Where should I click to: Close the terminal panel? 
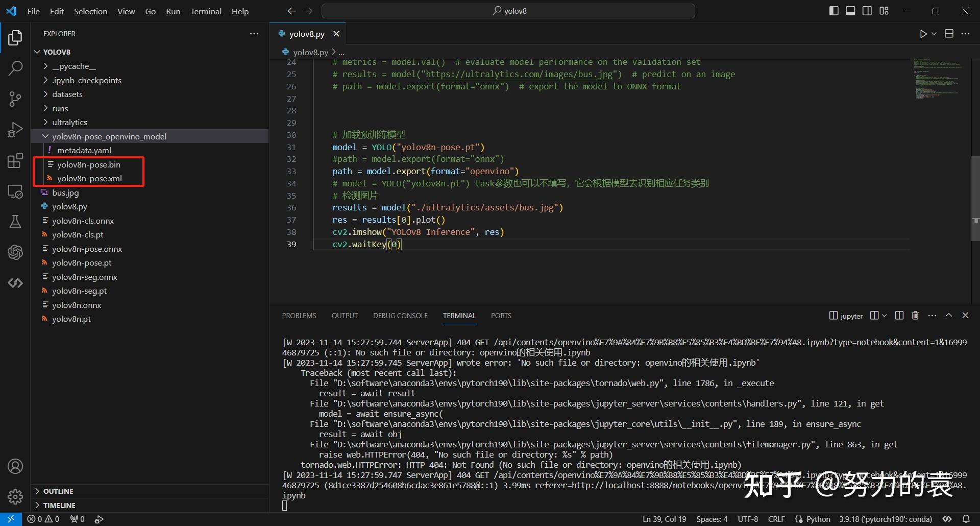(x=965, y=316)
